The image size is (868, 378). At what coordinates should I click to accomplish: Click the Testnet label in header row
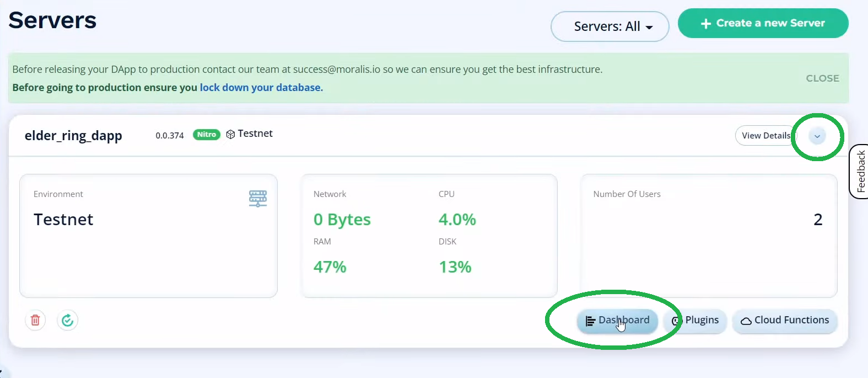[x=255, y=134]
